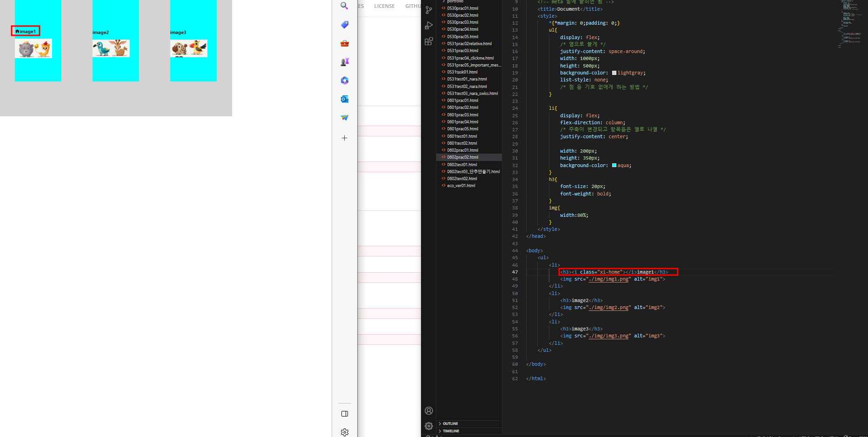Click line number 47 in the gutter
This screenshot has height=437, width=868.
pos(515,272)
